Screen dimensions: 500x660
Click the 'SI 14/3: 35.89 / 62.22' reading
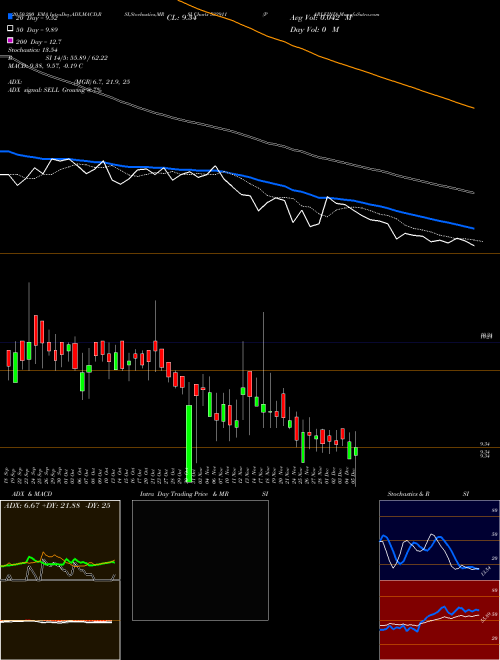click(77, 58)
